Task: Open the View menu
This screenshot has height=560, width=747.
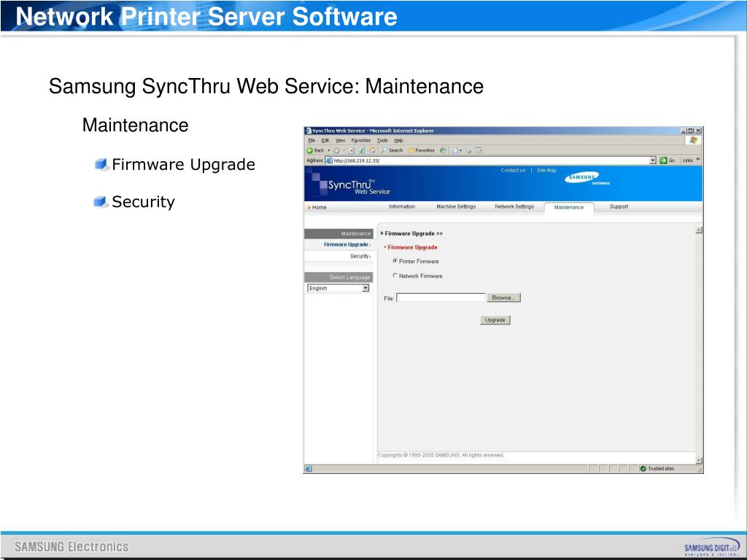Action: click(340, 141)
